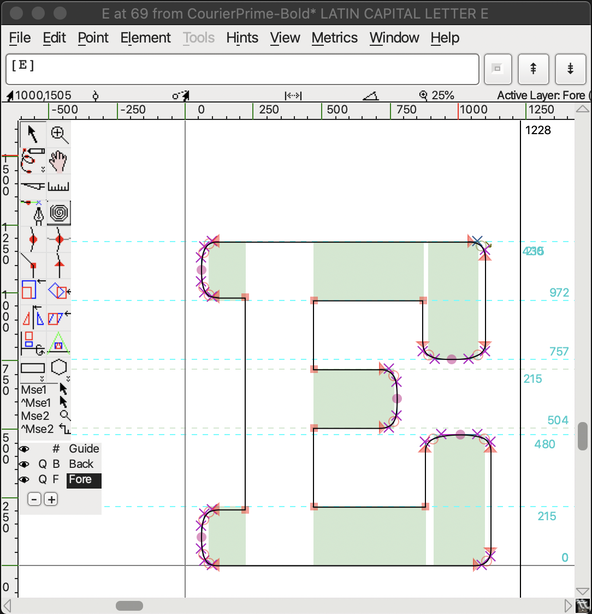Click the next word down-arrow button

(570, 69)
